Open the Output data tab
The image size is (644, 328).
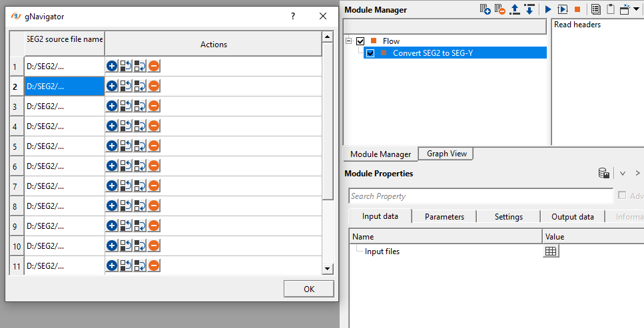[573, 217]
